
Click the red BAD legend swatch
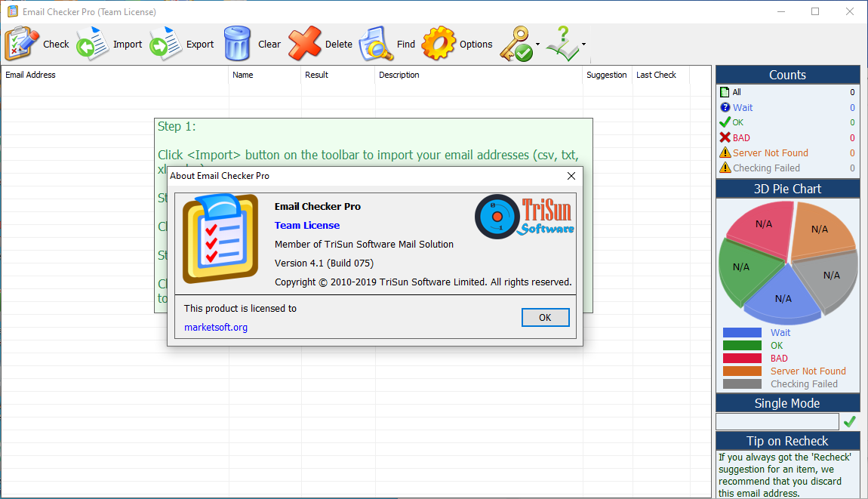(x=742, y=359)
